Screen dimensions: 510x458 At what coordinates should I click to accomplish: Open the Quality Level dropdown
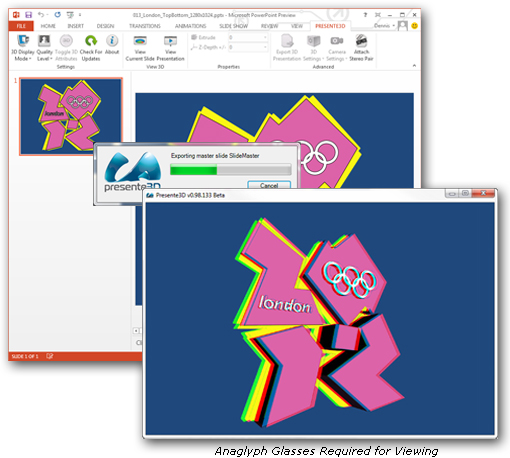tap(44, 48)
